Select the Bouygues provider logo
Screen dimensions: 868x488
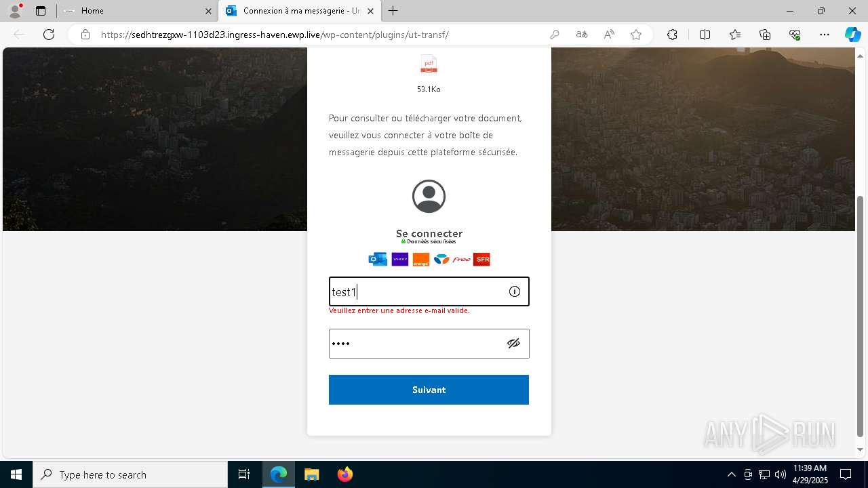point(441,259)
